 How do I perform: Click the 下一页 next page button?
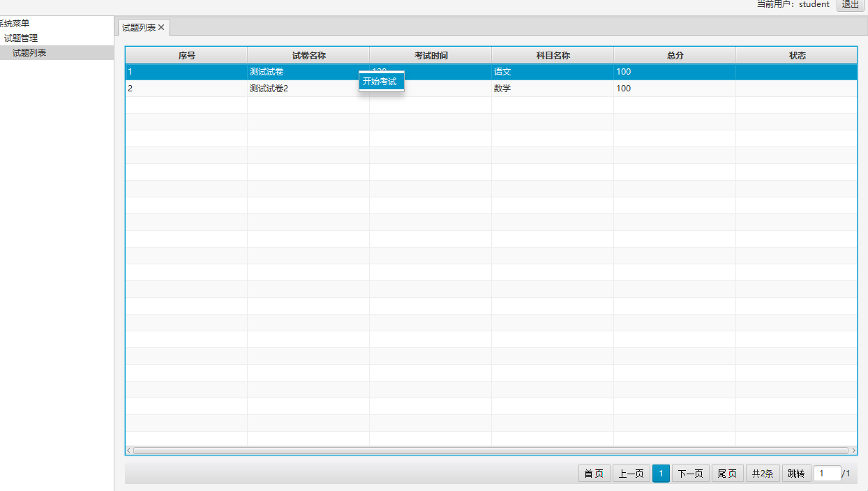(x=690, y=474)
